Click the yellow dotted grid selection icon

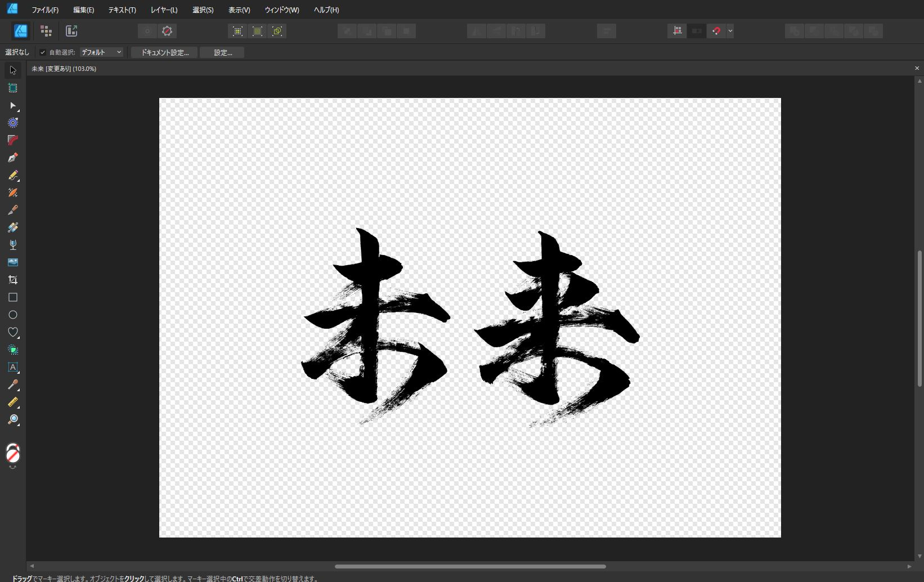(x=238, y=31)
